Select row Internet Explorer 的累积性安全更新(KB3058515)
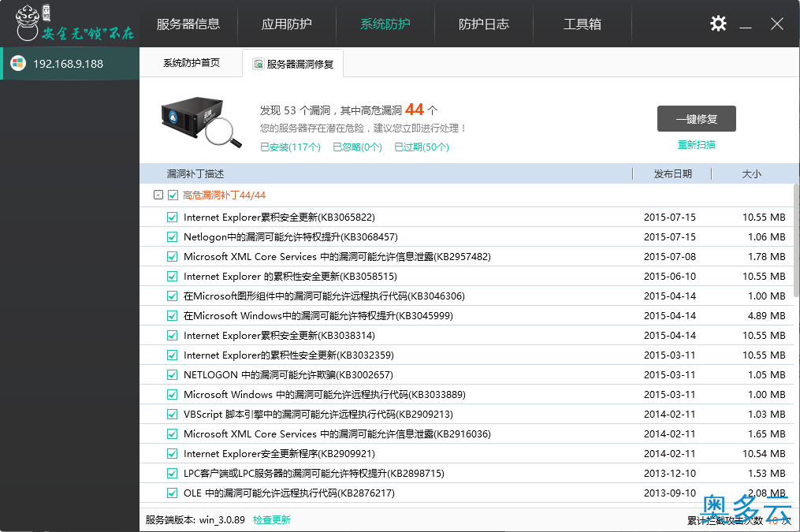This screenshot has height=532, width=800. point(467,277)
